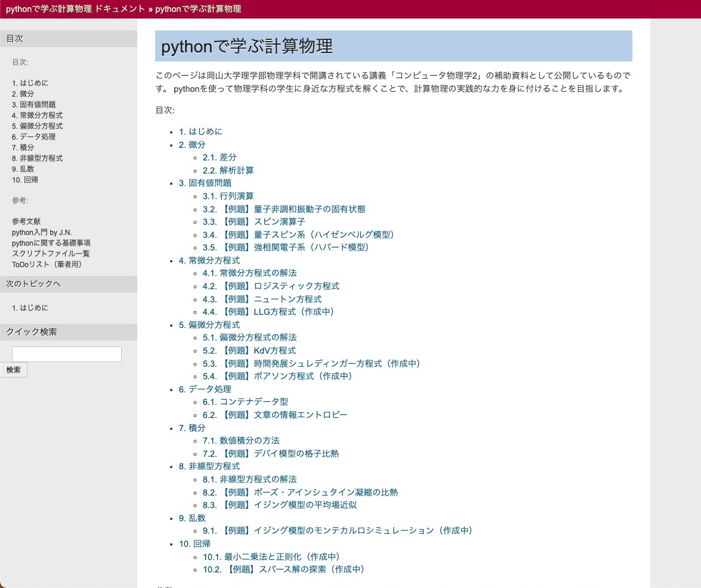Open 'python入門 by J.N.' sidebar link

(42, 233)
